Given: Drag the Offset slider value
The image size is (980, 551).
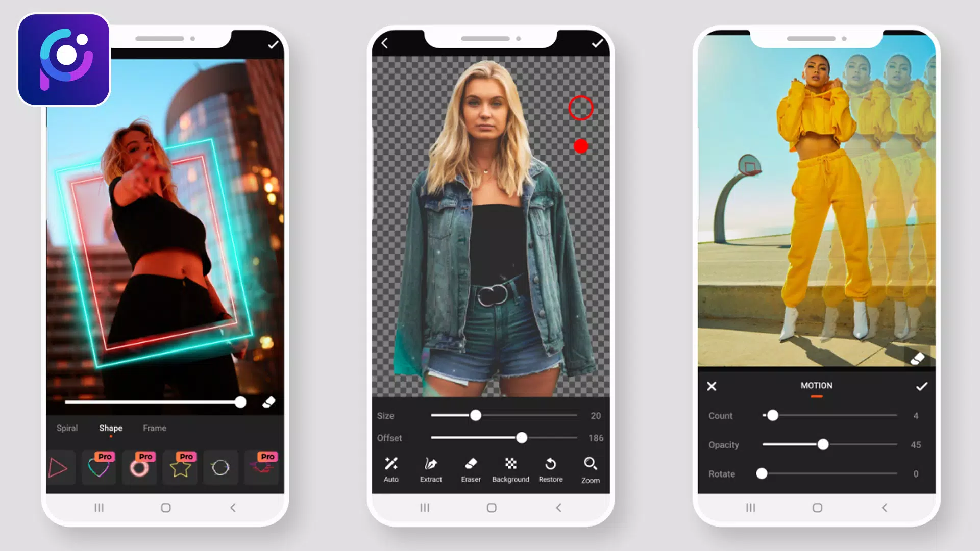Looking at the screenshot, I should pos(522,438).
